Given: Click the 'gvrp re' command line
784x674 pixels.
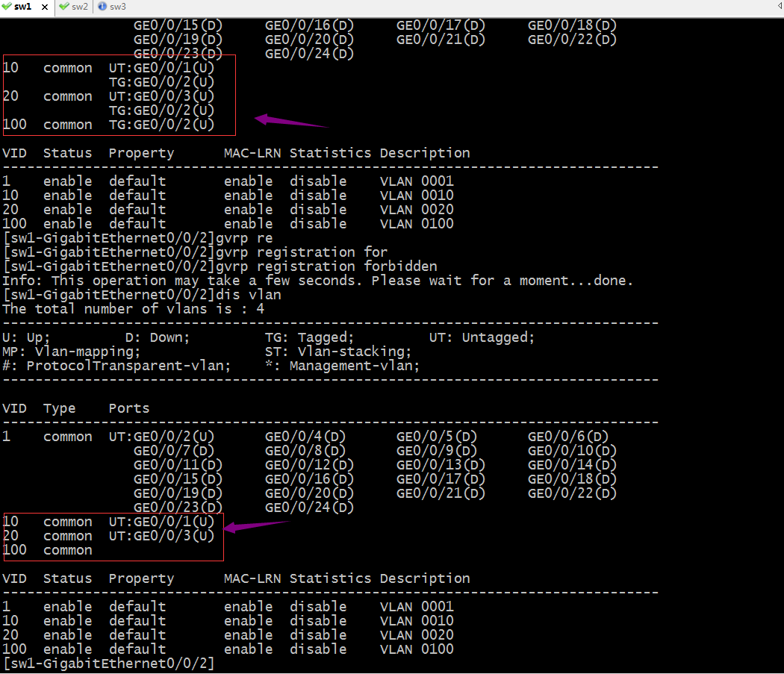Looking at the screenshot, I should click(x=138, y=238).
